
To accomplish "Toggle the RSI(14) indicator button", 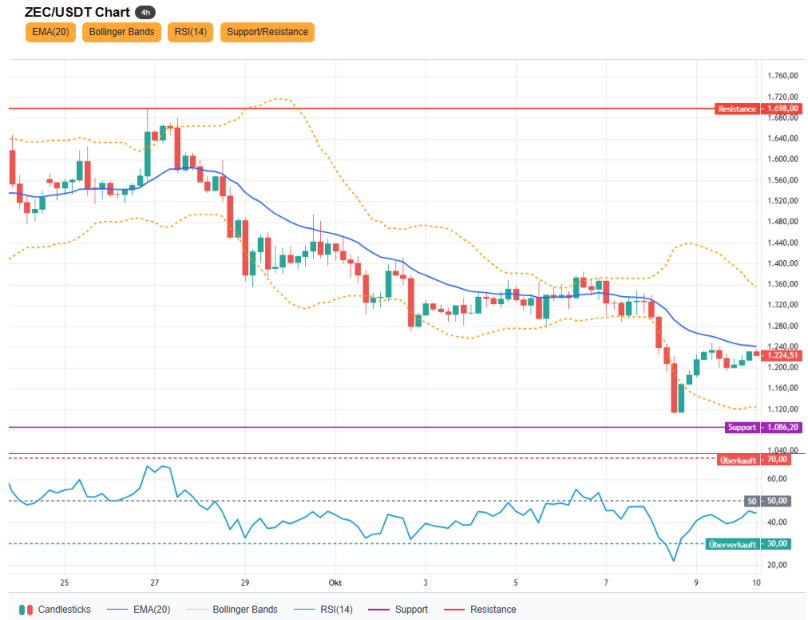I will [190, 32].
